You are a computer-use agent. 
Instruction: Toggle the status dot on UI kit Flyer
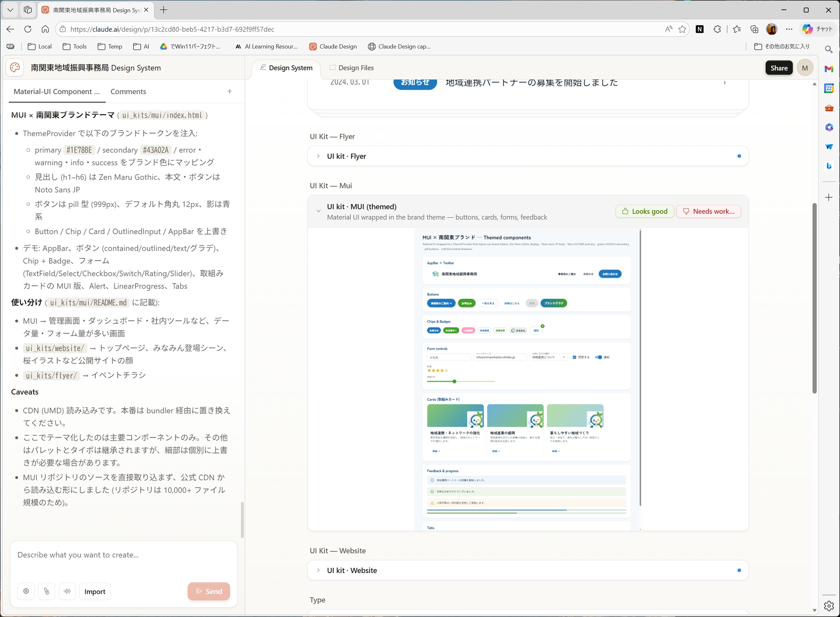point(739,156)
